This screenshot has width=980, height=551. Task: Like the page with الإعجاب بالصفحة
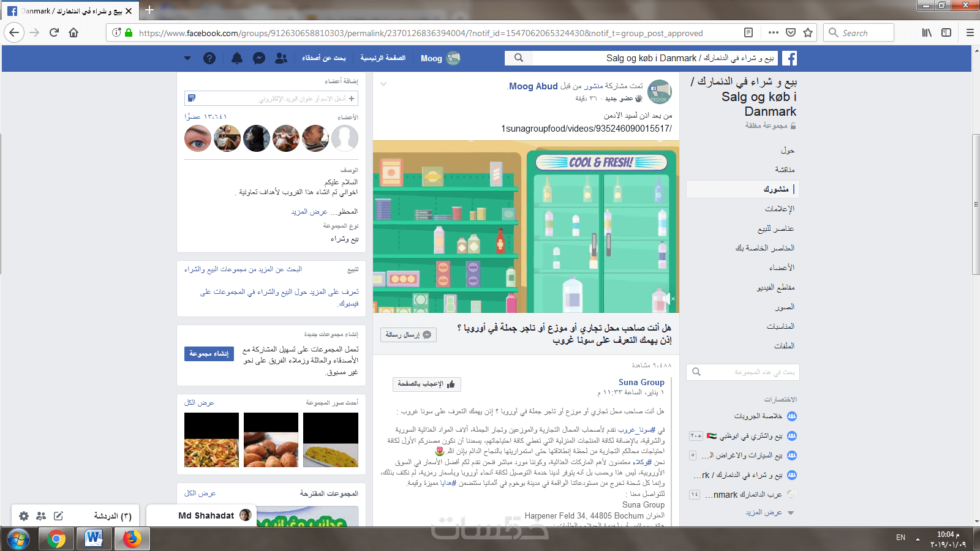pos(427,384)
